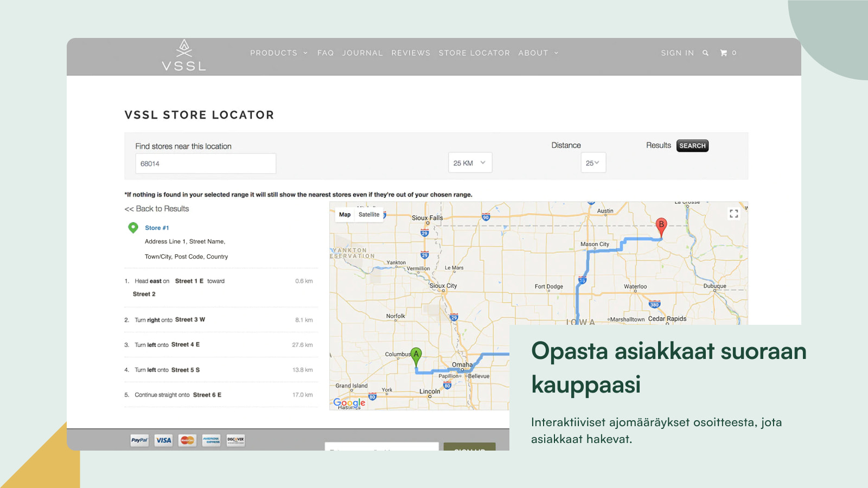The height and width of the screenshot is (488, 868).
Task: Click the green Store #1 pin icon
Action: [133, 228]
